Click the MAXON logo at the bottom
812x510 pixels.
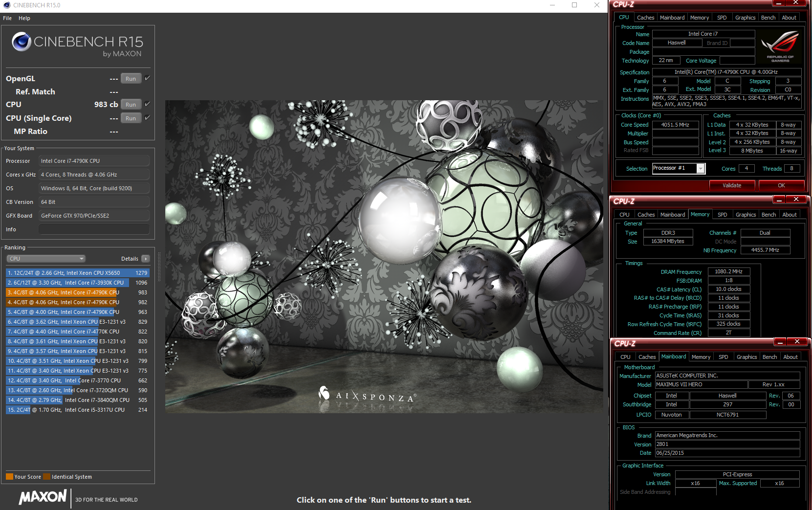pos(43,497)
